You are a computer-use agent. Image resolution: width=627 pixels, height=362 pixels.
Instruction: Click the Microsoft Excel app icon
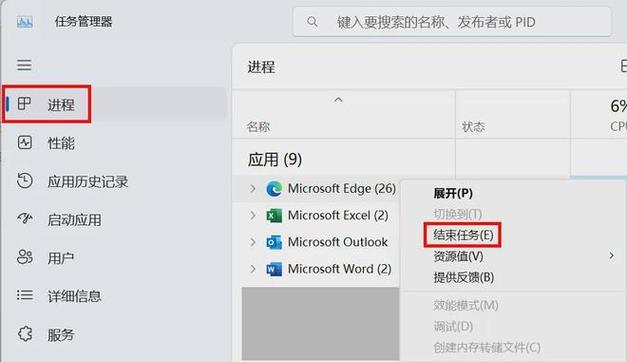coord(274,216)
